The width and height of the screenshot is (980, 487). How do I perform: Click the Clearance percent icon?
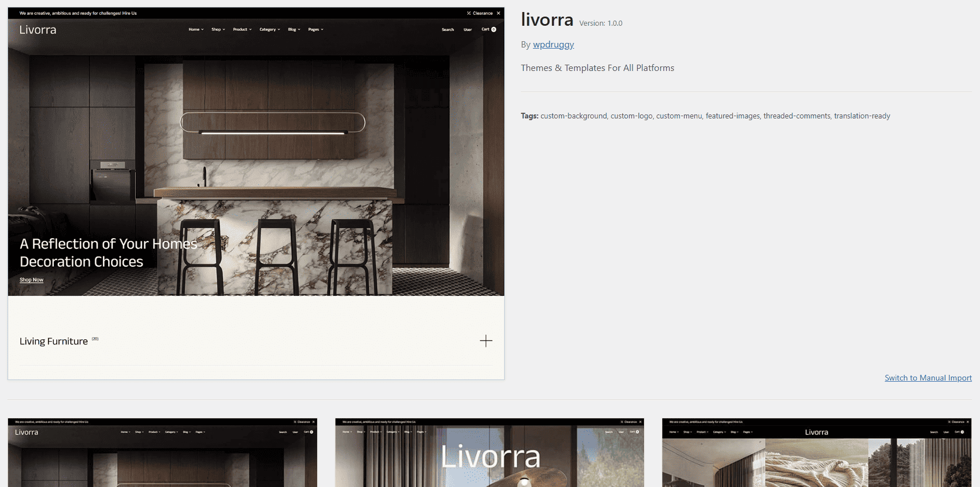(x=469, y=13)
